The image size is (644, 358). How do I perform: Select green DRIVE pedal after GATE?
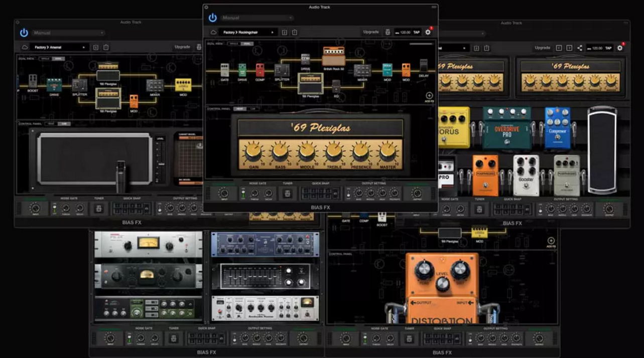click(242, 70)
